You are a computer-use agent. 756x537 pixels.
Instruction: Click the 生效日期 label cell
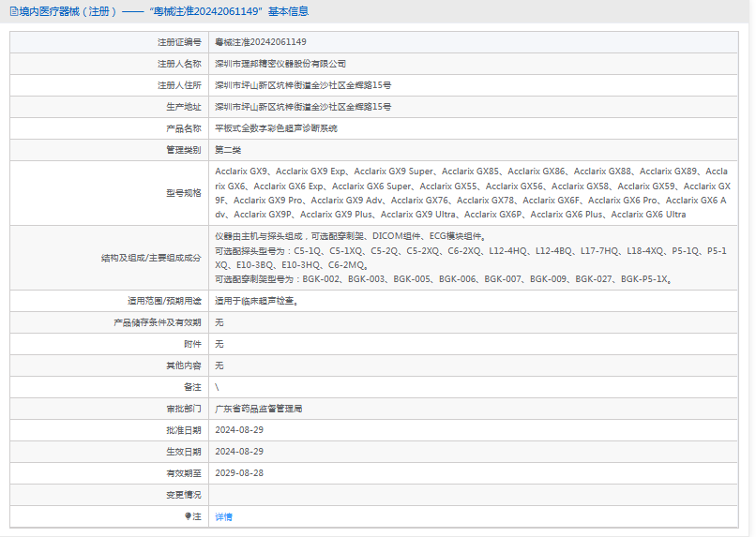(x=110, y=452)
